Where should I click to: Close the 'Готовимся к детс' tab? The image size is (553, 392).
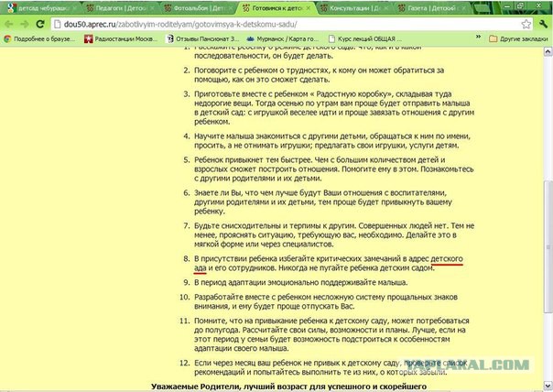308,7
